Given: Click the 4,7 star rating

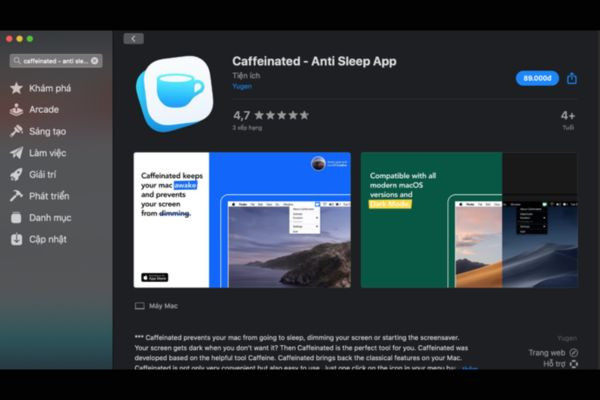Looking at the screenshot, I should tap(271, 115).
